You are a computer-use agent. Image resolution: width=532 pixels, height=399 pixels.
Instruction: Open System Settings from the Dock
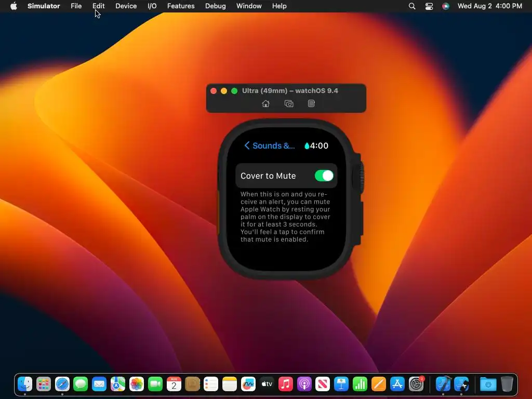pyautogui.click(x=416, y=384)
